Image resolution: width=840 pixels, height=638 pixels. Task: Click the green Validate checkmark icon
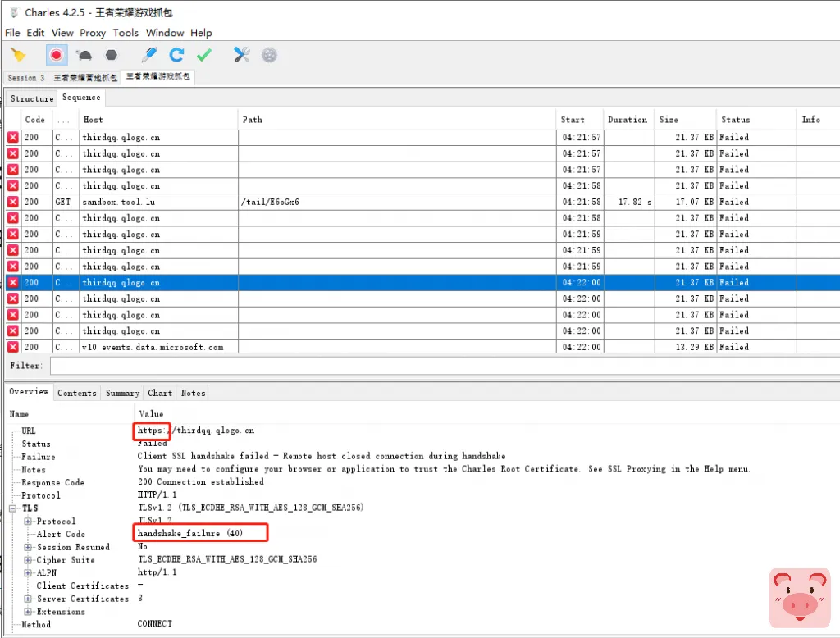(204, 55)
